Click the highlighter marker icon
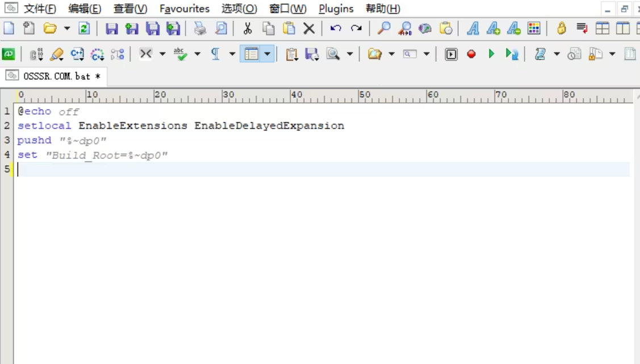 click(57, 55)
